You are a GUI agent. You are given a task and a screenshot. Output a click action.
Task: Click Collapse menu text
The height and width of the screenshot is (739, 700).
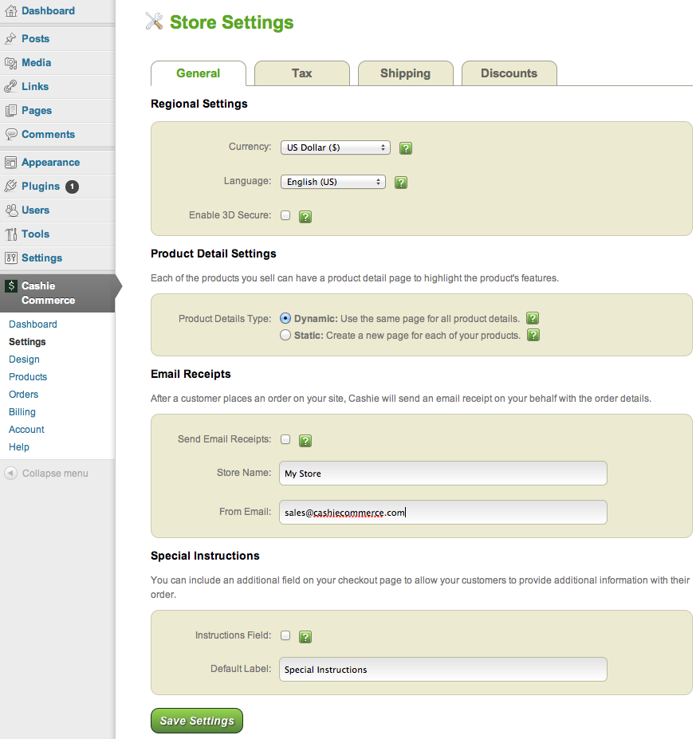(x=55, y=474)
